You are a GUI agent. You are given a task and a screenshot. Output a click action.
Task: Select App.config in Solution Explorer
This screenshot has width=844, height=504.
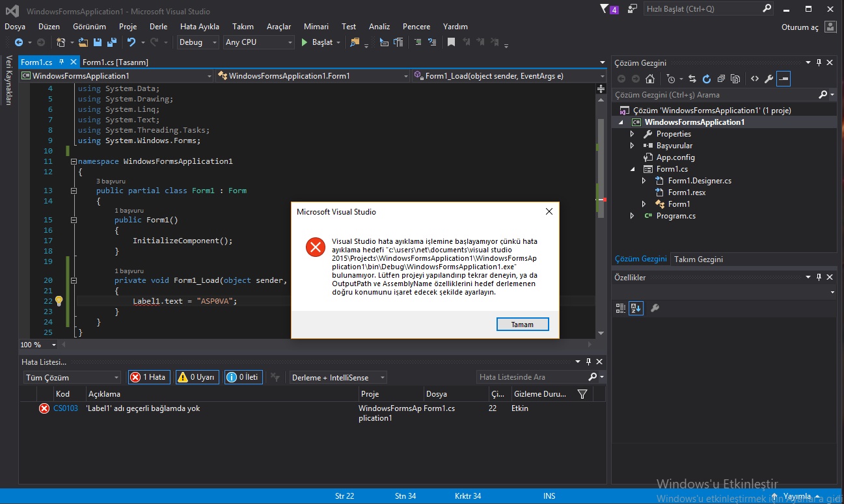coord(675,157)
